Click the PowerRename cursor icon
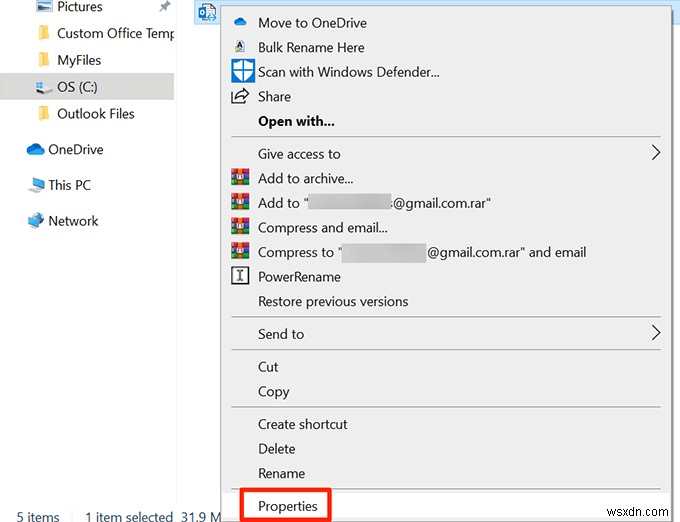680x522 pixels. (x=240, y=276)
